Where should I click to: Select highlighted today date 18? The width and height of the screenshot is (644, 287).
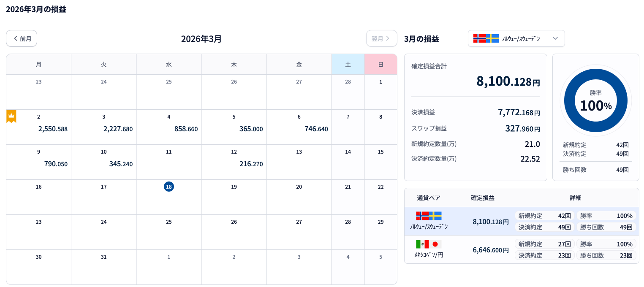(169, 187)
